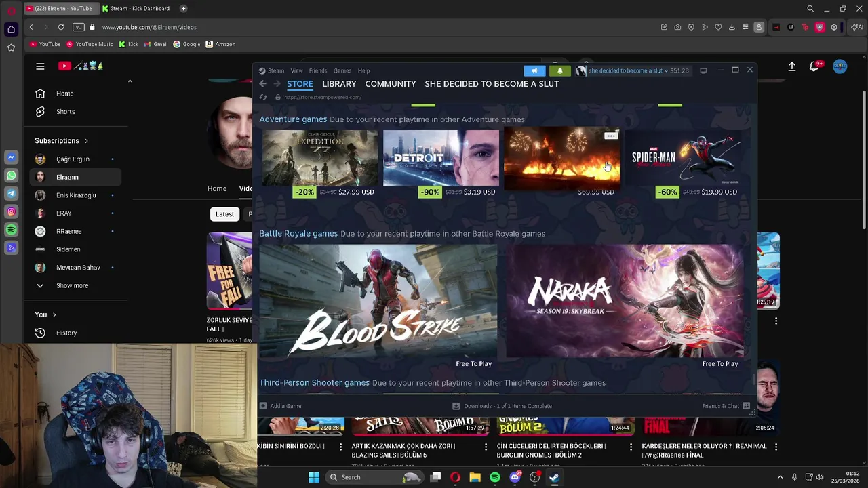Open the YouTube account avatar menu
The height and width of the screenshot is (488, 868).
tap(840, 66)
